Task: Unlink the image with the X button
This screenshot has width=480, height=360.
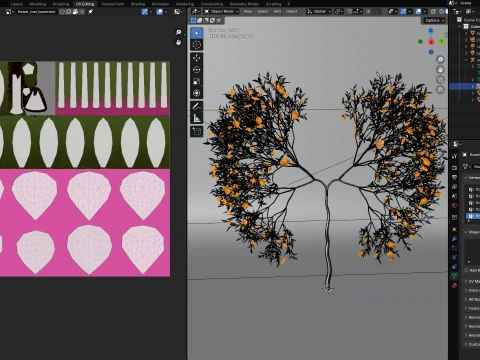Action: click(82, 12)
